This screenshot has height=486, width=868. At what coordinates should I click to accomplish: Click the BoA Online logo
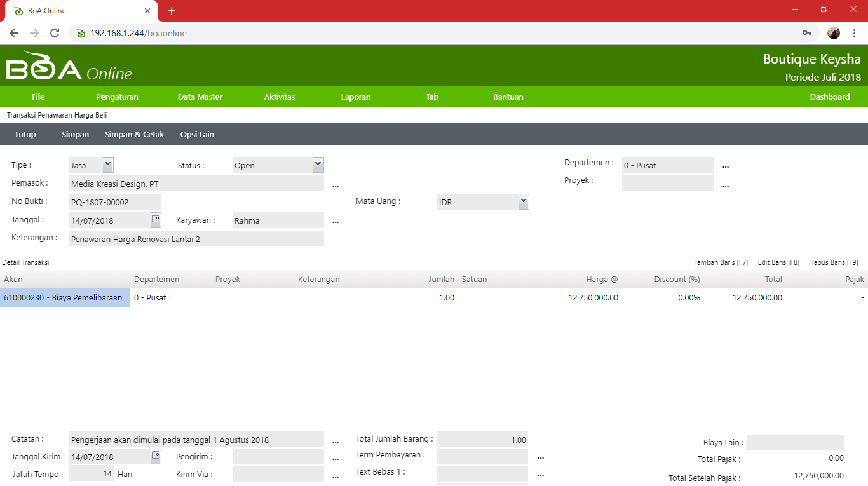click(x=69, y=67)
